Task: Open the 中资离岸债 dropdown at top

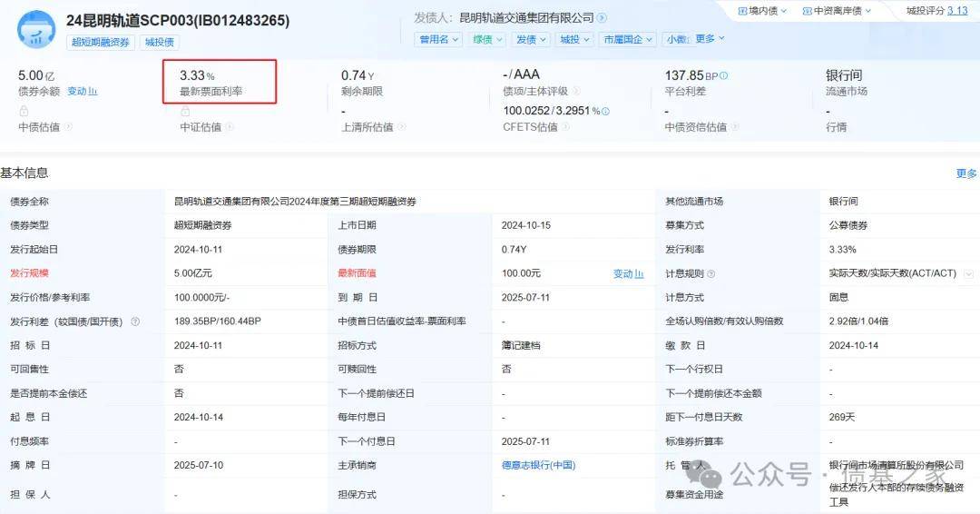Action: (x=837, y=11)
